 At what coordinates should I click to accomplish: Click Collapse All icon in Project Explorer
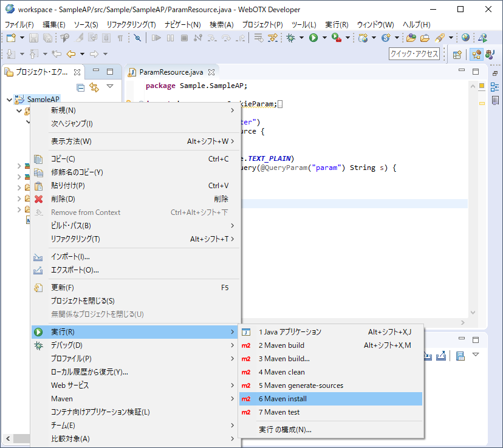pos(81,87)
